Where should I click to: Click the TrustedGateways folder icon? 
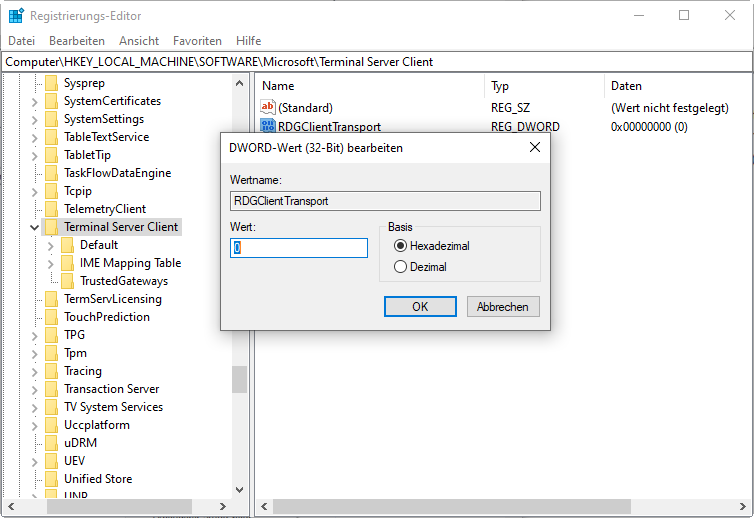68,281
